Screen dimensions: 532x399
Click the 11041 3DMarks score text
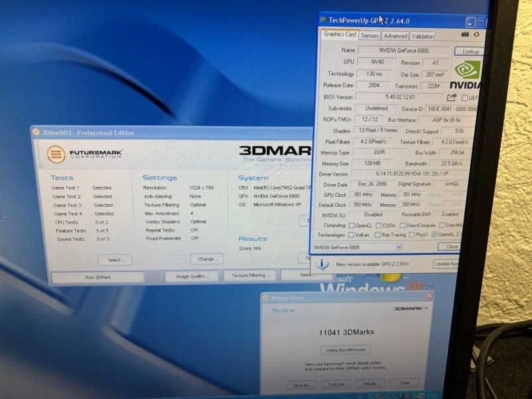point(346,332)
